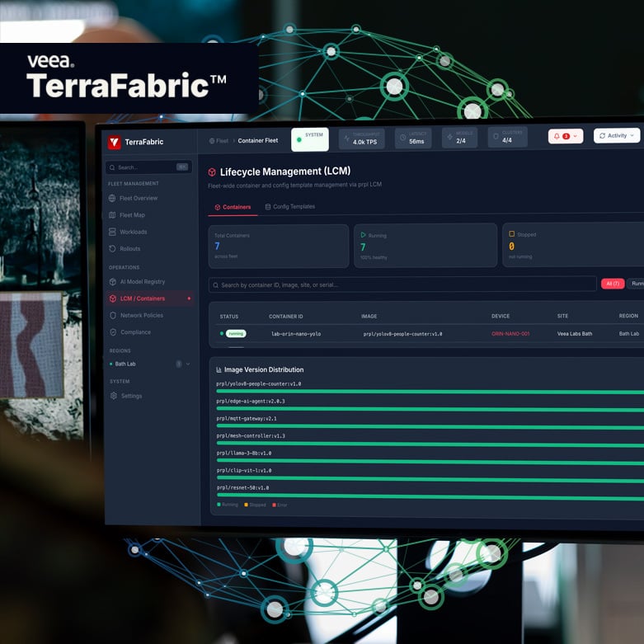The height and width of the screenshot is (644, 644).
Task: Select the Containers tab
Action: [x=233, y=207]
